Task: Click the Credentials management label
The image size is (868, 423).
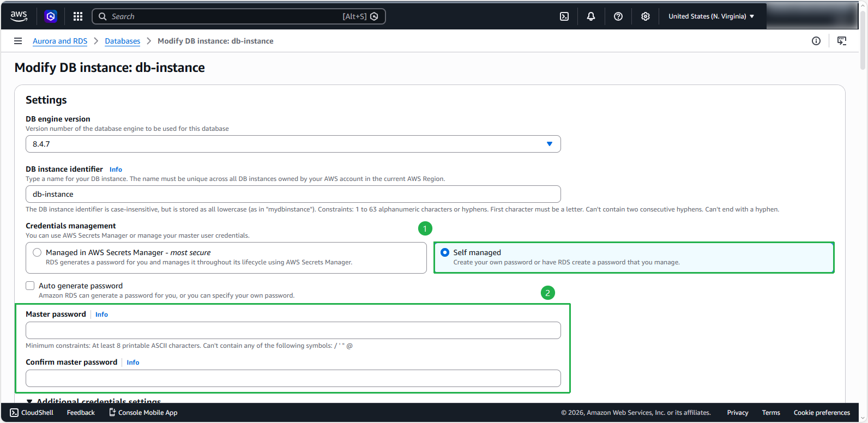Action: coord(71,226)
